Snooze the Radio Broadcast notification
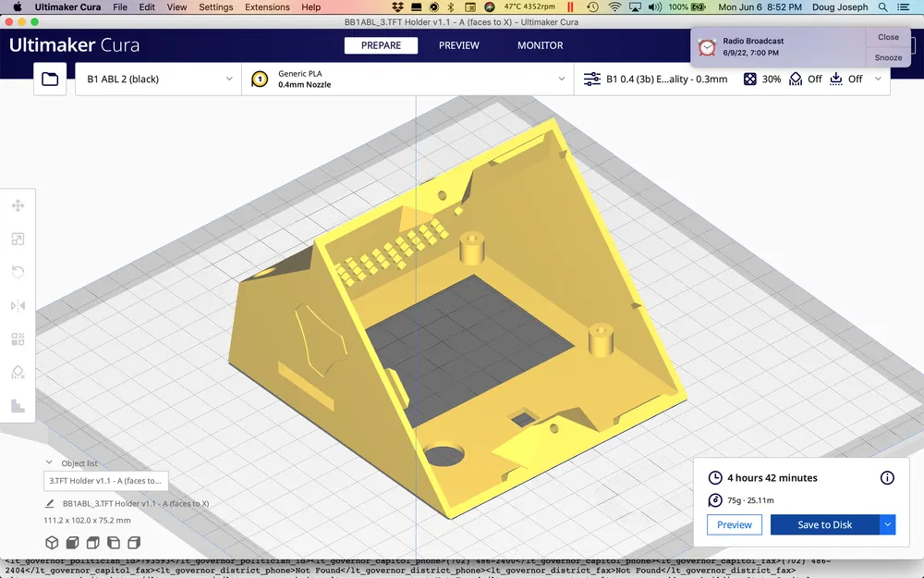This screenshot has width=924, height=578. pyautogui.click(x=888, y=57)
